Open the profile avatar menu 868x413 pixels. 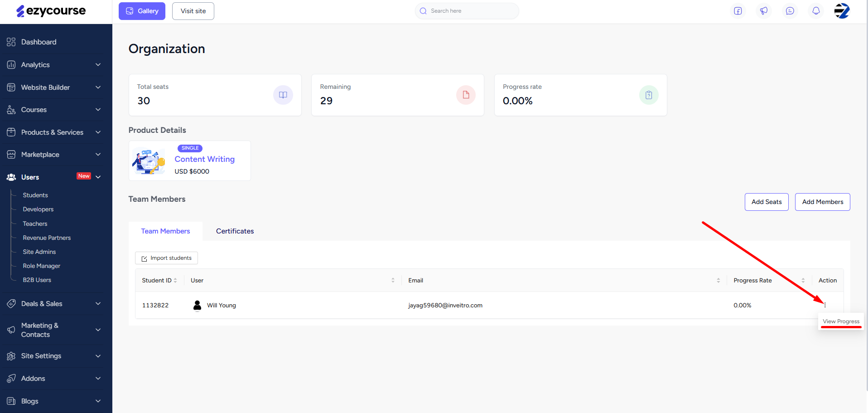point(842,11)
